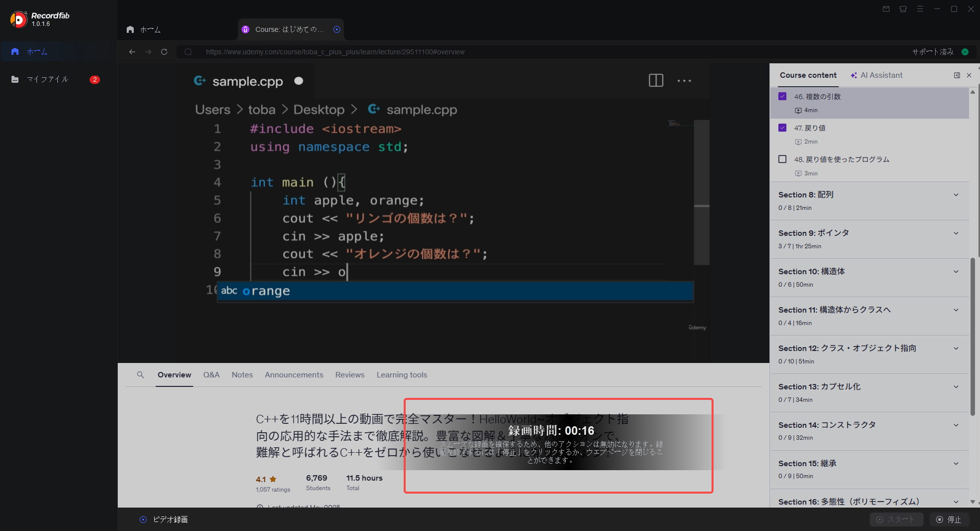Click the 6,769 Students count
The image size is (980, 531).
click(x=317, y=482)
